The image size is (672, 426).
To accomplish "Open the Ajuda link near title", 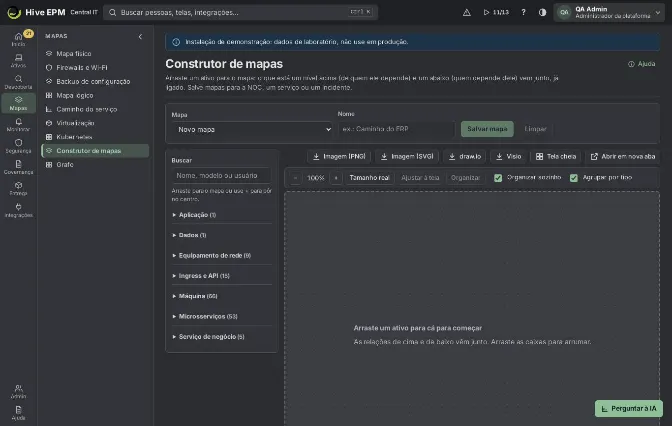I will (x=642, y=64).
